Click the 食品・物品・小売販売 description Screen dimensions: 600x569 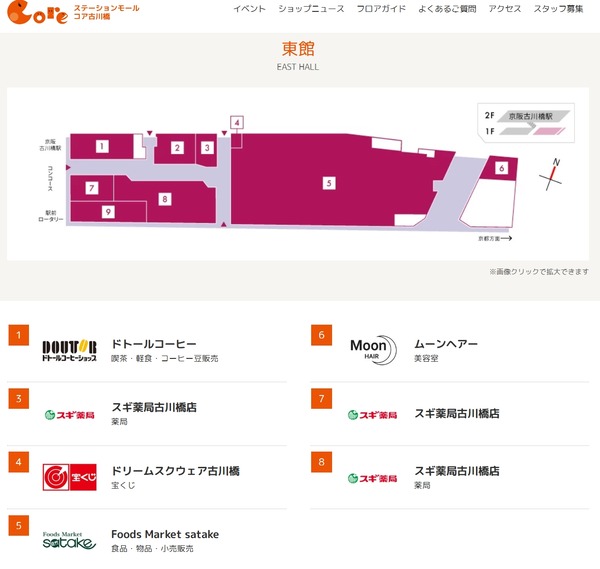coord(152,549)
